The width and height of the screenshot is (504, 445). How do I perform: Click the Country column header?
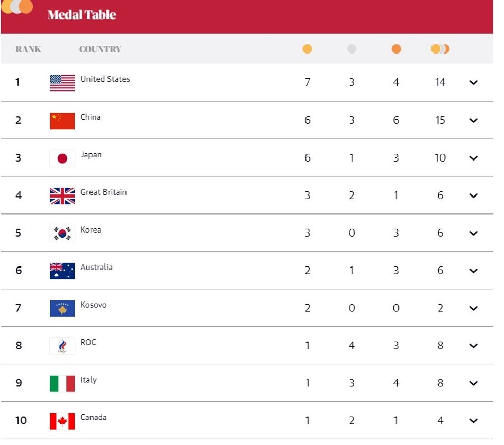pos(100,49)
